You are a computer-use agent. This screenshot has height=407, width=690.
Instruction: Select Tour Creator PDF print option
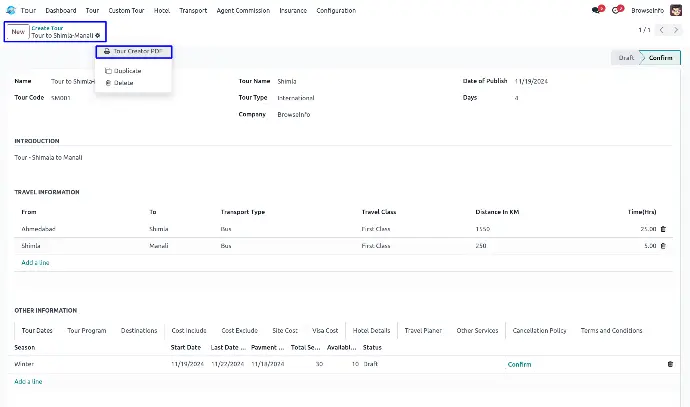[137, 50]
